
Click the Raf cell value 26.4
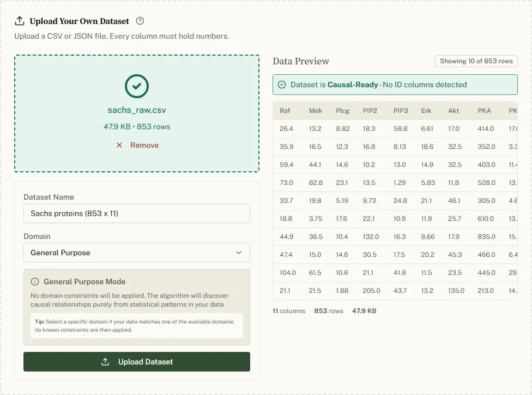(x=286, y=129)
